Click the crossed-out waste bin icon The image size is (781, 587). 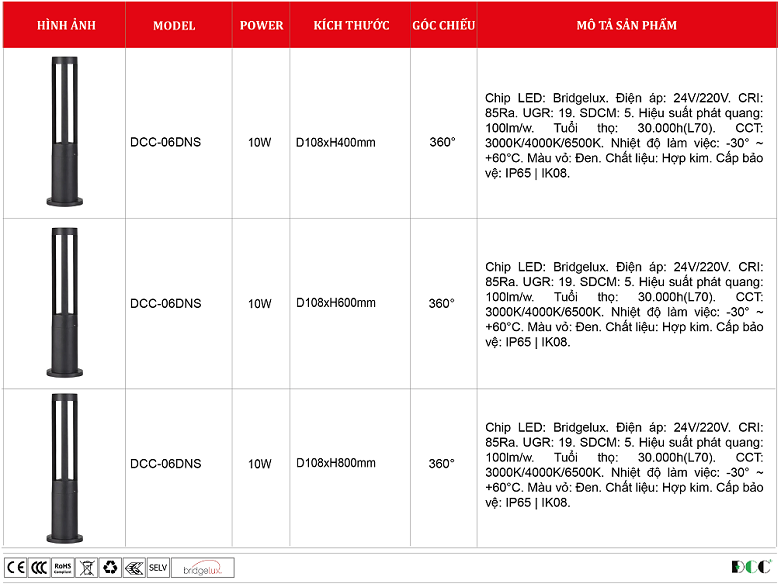(87, 567)
